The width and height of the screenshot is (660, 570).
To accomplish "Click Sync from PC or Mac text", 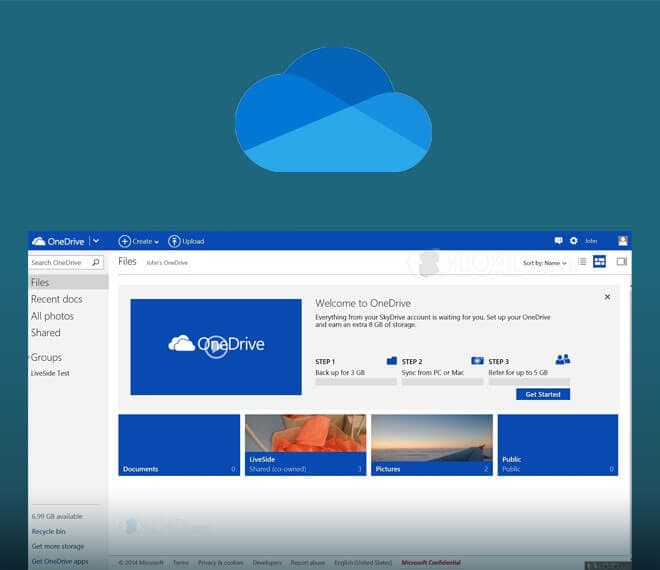I will (x=433, y=373).
